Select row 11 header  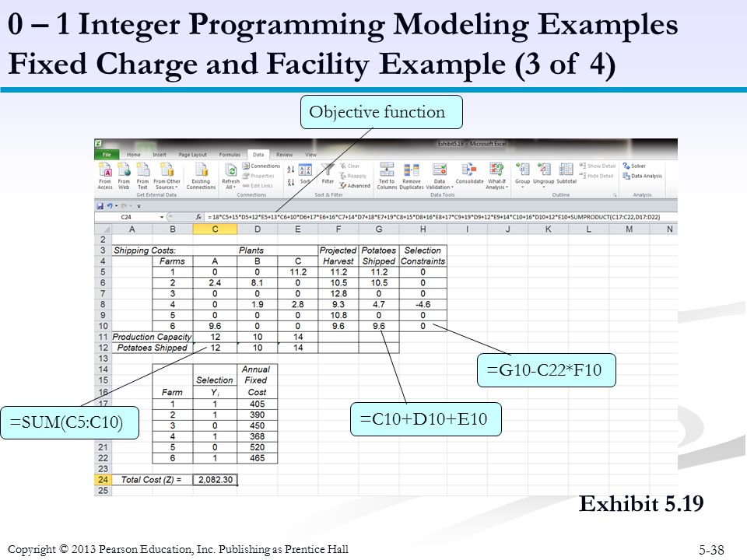pos(103,337)
